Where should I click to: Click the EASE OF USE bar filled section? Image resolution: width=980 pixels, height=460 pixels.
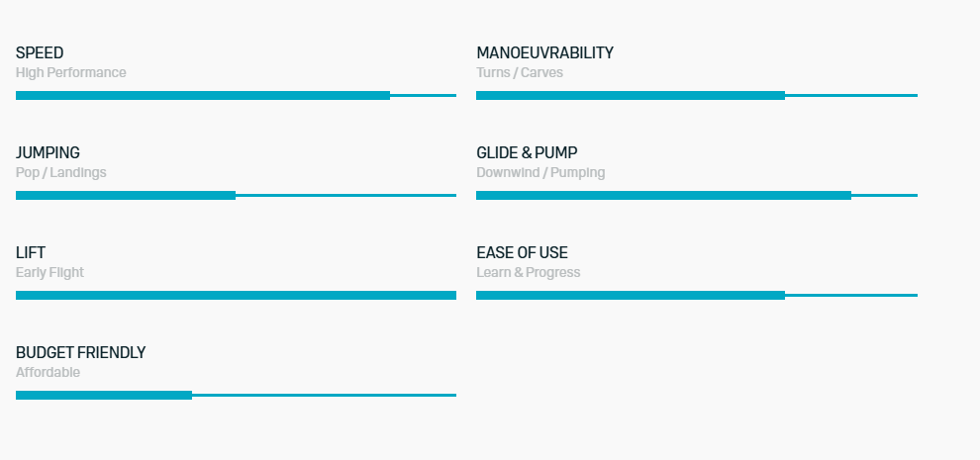tap(631, 296)
